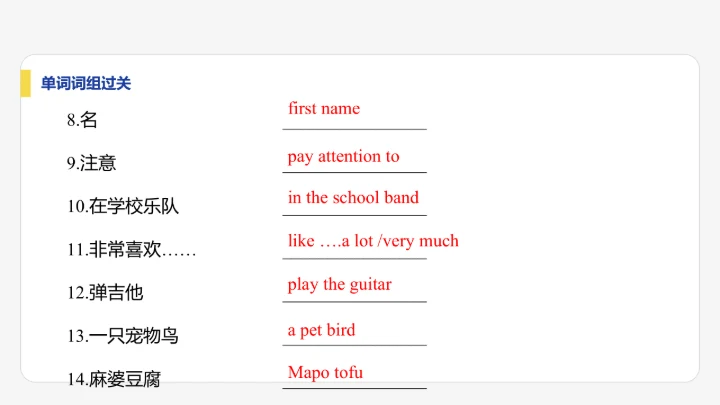
Task: Click the red answer "first name"
Action: tap(324, 108)
